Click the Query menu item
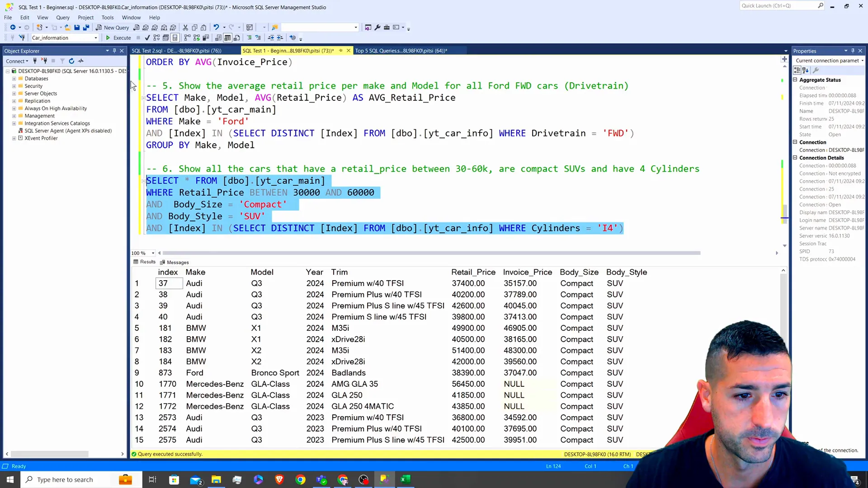Screen dimensions: 868x488 click(x=62, y=17)
